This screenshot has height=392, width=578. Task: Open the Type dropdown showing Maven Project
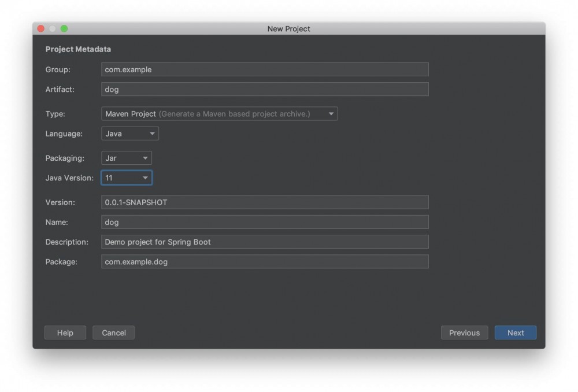point(220,113)
